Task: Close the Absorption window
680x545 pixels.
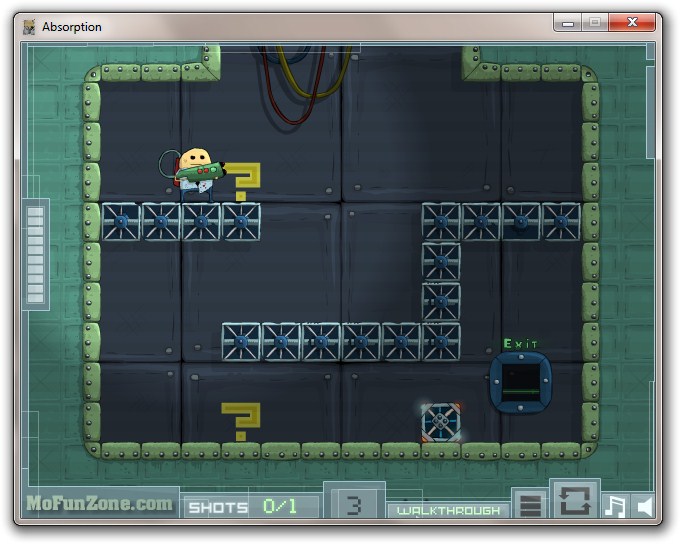Action: [x=632, y=23]
